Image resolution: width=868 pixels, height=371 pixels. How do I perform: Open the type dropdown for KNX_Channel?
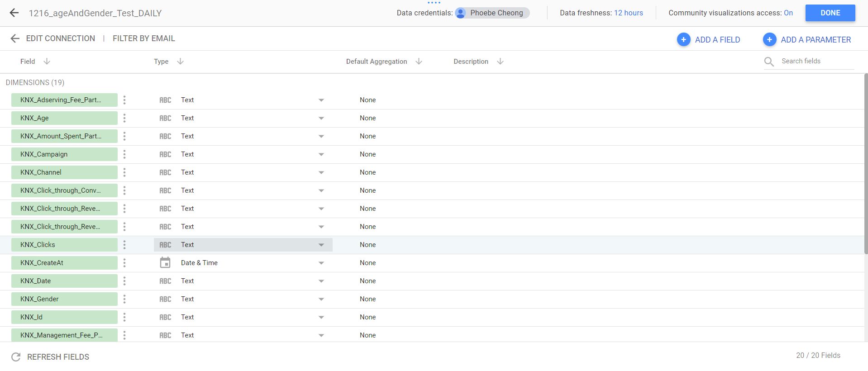pos(321,172)
